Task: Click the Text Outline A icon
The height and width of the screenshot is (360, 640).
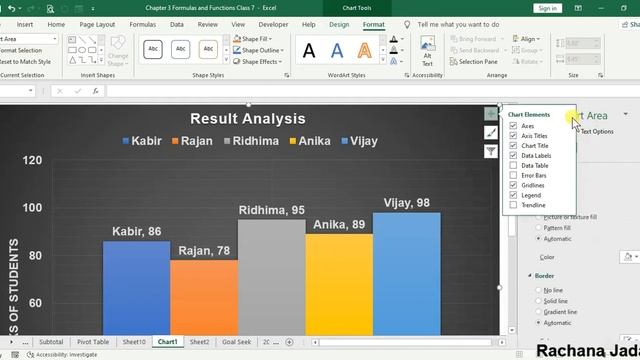Action: click(393, 50)
